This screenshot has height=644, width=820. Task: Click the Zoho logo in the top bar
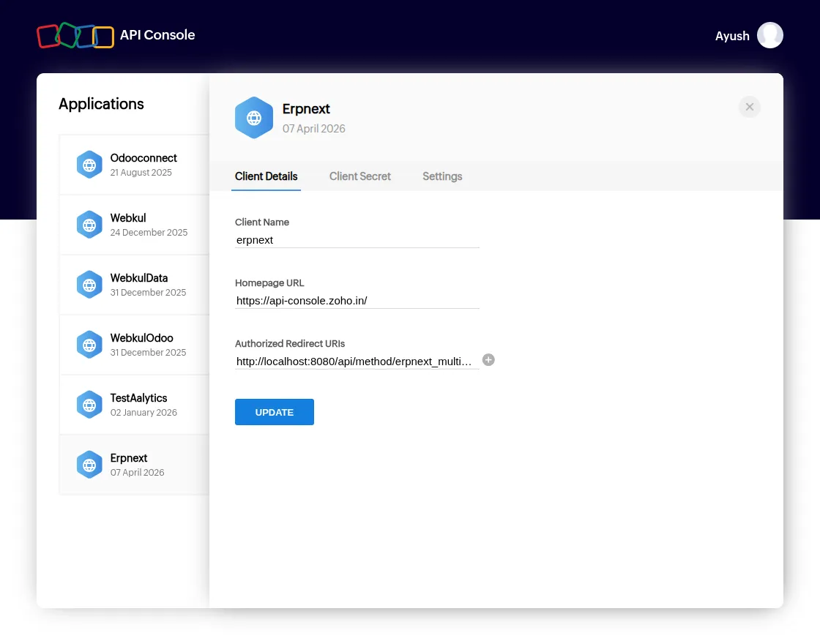click(x=75, y=34)
